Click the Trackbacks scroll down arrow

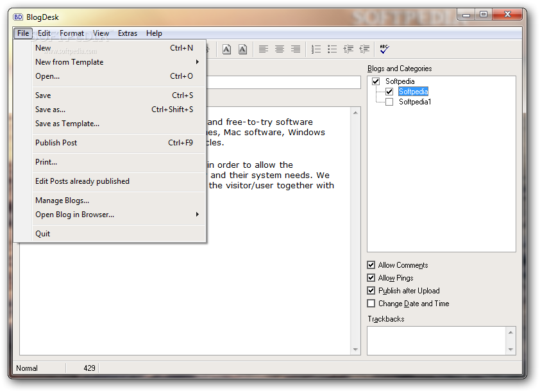click(510, 349)
